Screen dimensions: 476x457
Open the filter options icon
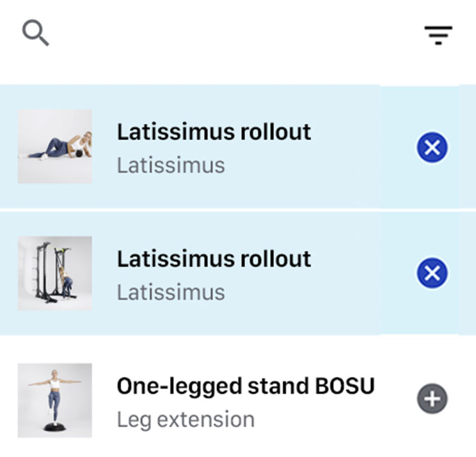point(438,34)
